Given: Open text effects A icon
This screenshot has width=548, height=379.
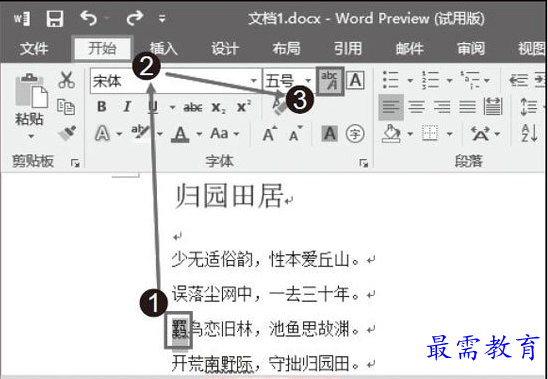Looking at the screenshot, I should (x=102, y=134).
